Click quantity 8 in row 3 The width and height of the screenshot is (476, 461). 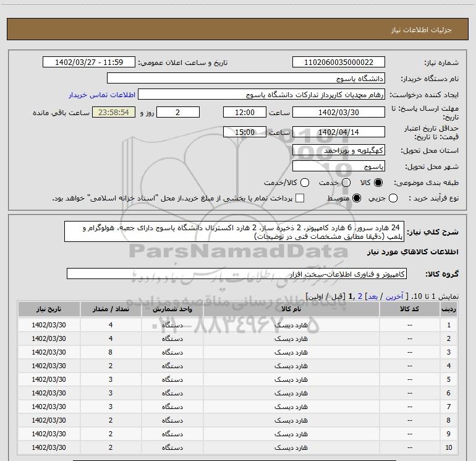pos(111,352)
